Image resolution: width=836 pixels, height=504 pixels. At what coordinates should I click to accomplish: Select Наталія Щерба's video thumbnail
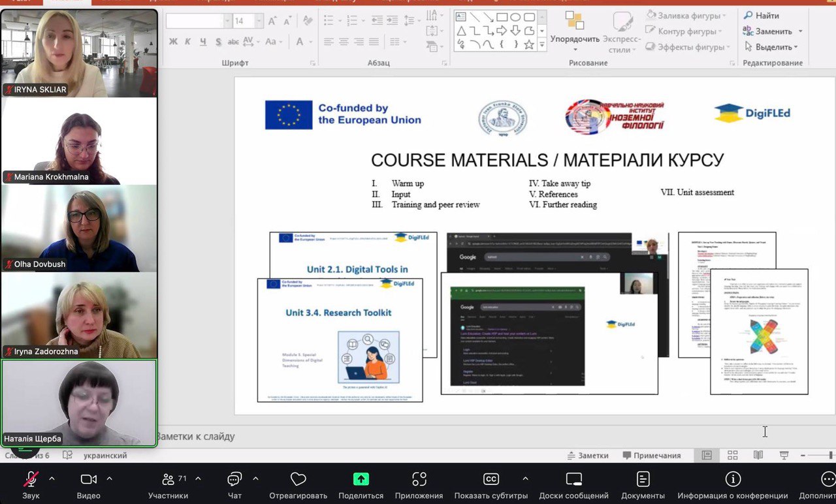click(79, 403)
